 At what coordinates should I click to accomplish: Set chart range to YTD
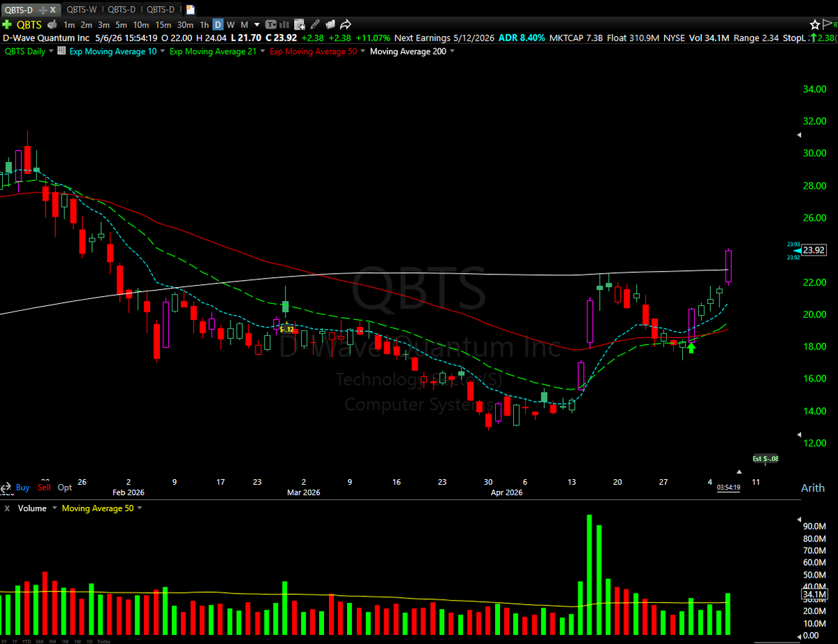27,641
